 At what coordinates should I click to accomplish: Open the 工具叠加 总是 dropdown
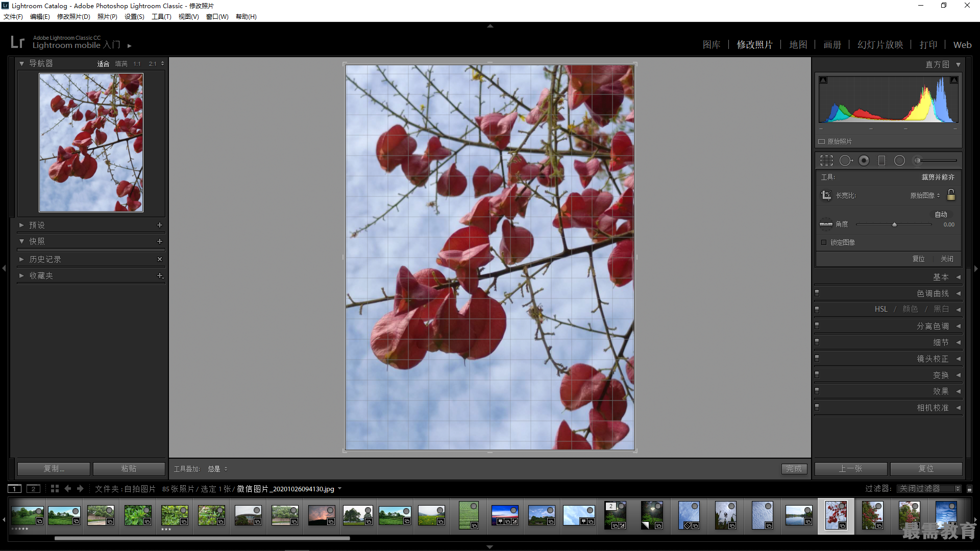click(217, 469)
